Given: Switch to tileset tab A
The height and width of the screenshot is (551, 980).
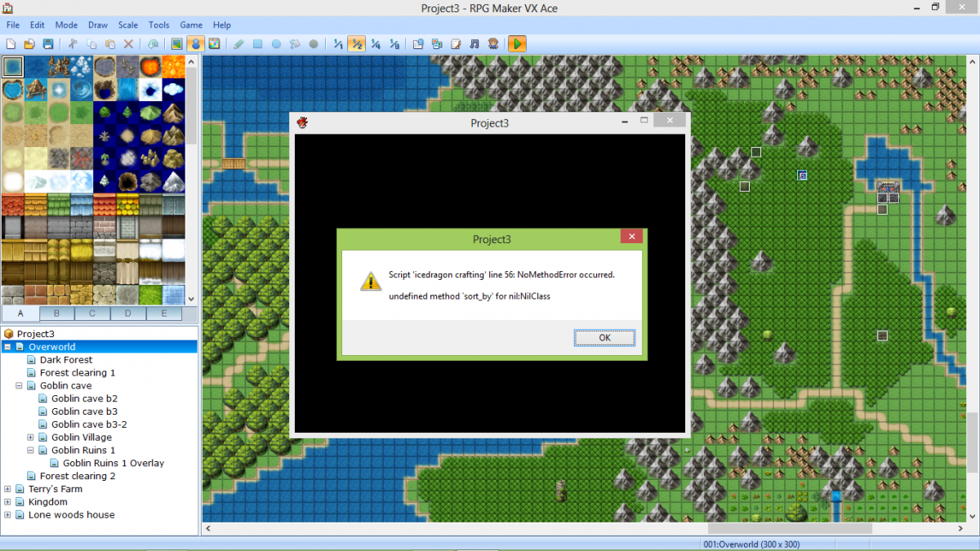Looking at the screenshot, I should coord(20,313).
